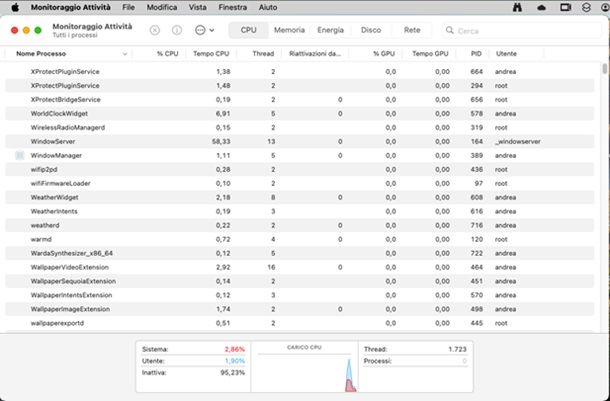Toggle sort arrow in Nome Processo header
This screenshot has width=610, height=401.
pos(125,54)
